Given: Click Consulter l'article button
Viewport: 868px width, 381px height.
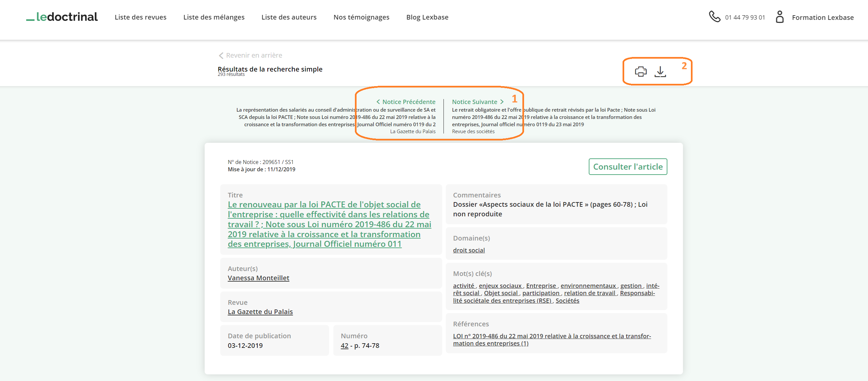Looking at the screenshot, I should [x=628, y=167].
